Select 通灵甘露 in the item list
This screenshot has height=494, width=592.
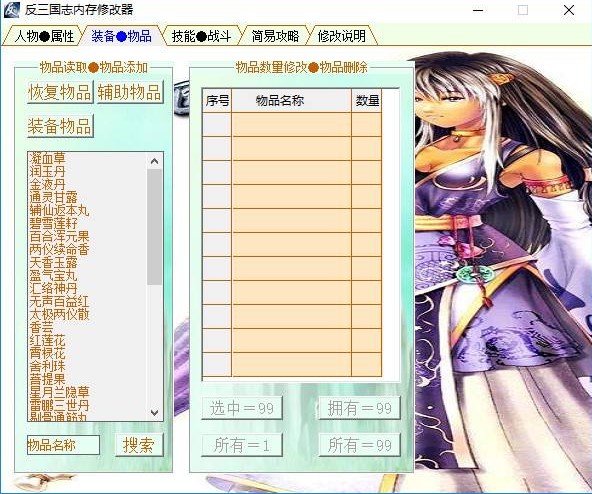[53, 197]
